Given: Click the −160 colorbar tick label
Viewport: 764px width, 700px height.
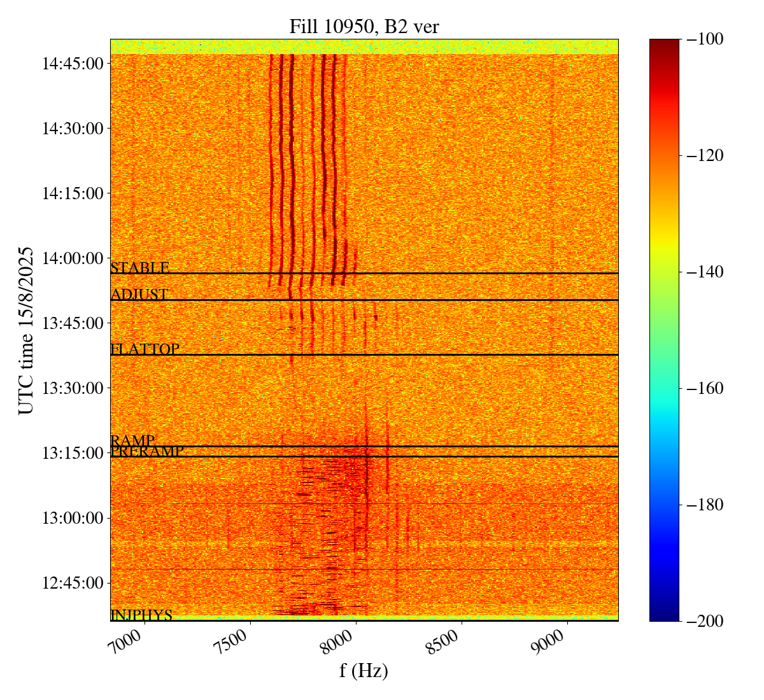Looking at the screenshot, I should [705, 388].
